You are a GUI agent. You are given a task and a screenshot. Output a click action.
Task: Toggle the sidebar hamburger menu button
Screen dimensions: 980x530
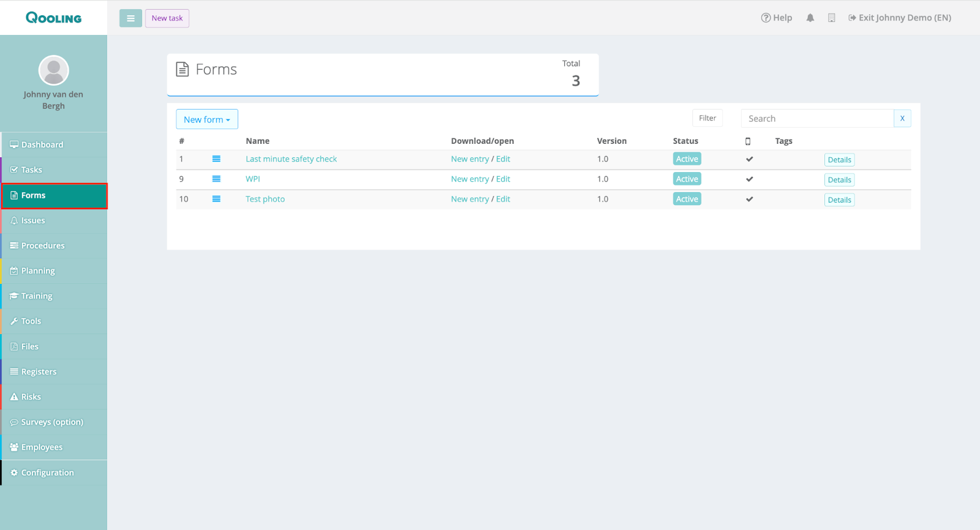tap(130, 18)
